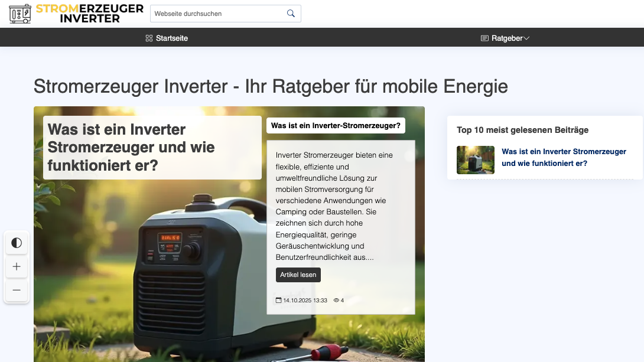Click the 'Was ist ein Inverter-Stromerzeuger?' header badge
The image size is (644, 362).
click(x=336, y=125)
